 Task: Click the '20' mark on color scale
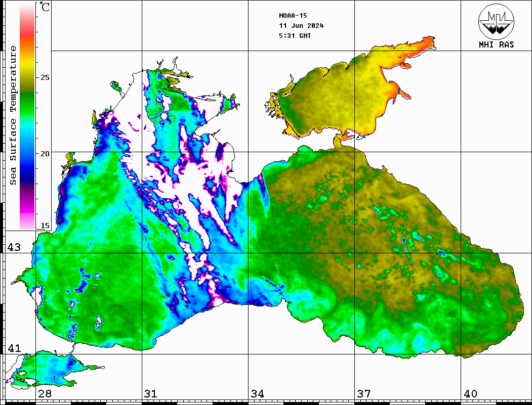coord(45,154)
